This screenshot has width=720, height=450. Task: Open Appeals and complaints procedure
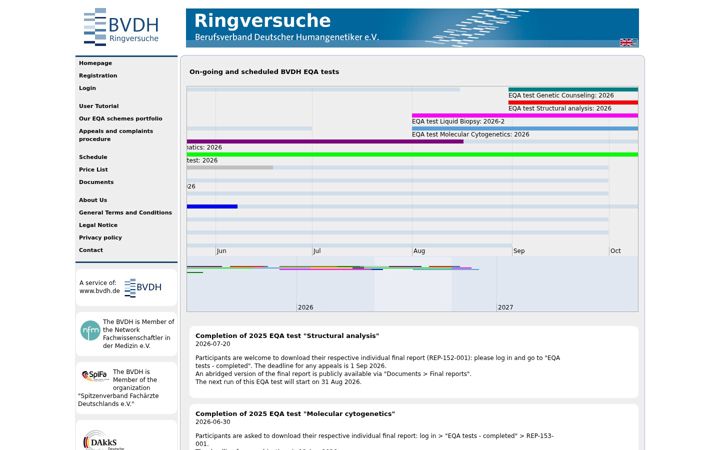click(x=116, y=135)
